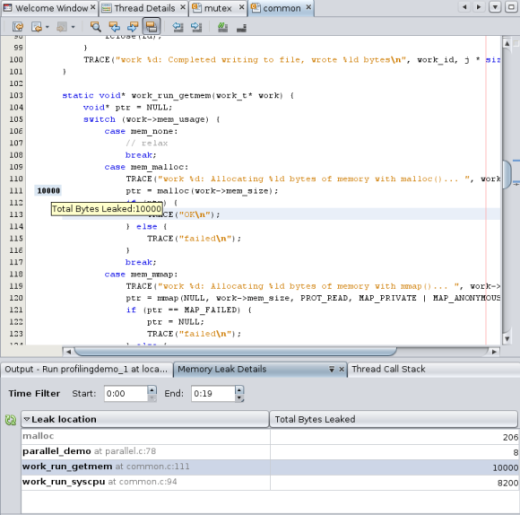Screen dimensions: 520x515
Task: Decrease the Start time spinner
Action: [x=152, y=398]
